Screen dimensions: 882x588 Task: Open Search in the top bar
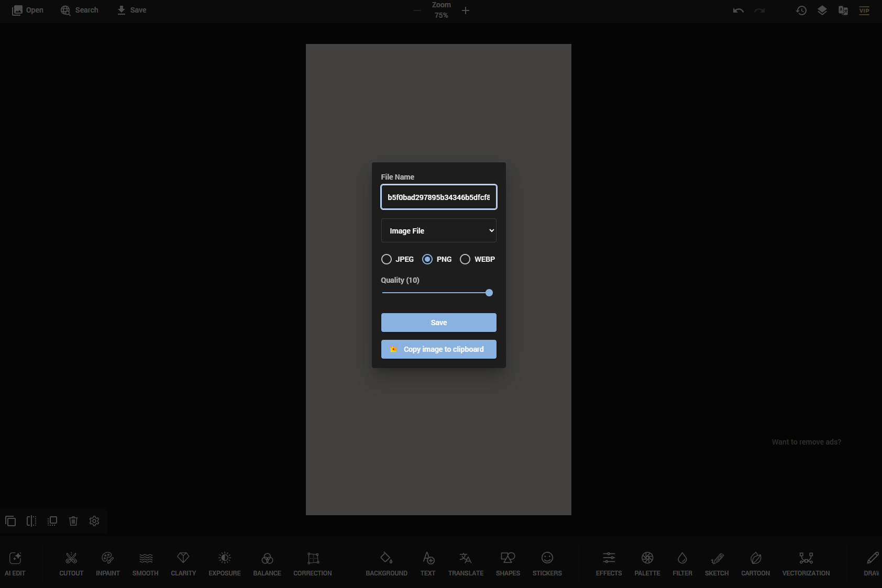(80, 10)
